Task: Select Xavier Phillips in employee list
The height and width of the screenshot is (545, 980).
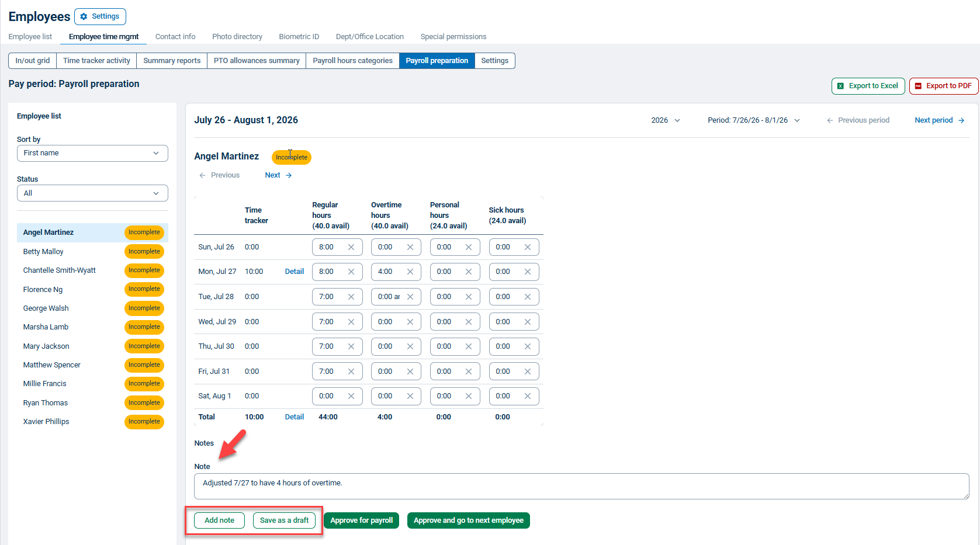Action: tap(92, 422)
